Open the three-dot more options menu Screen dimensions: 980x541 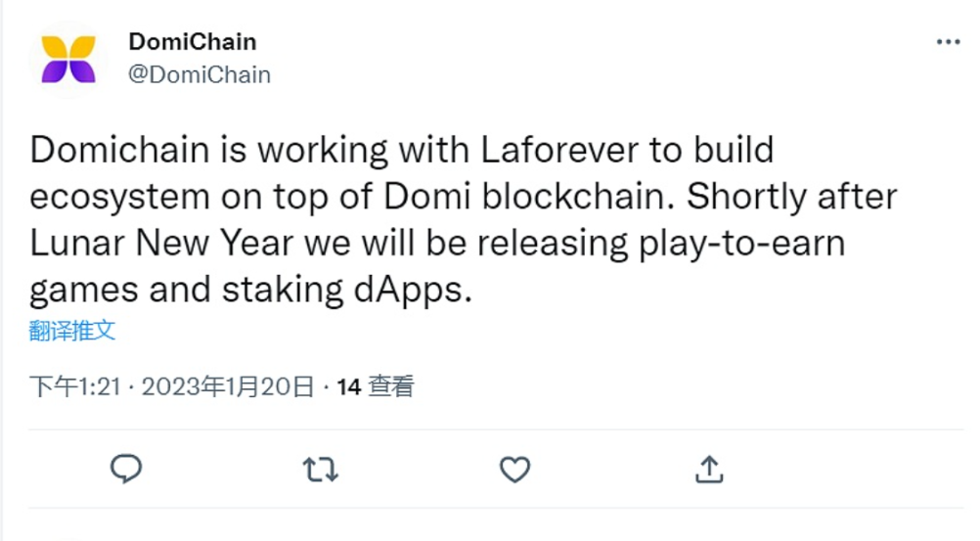948,43
